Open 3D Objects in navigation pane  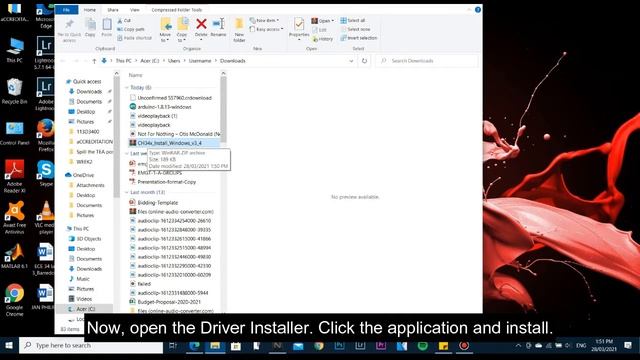(89, 239)
